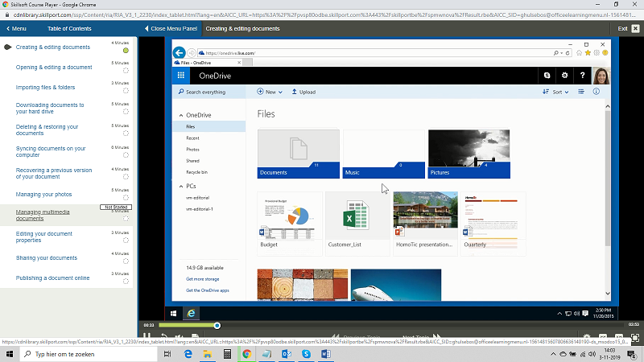The image size is (644, 362).
Task: Click the Search everything field in OneDrive
Action: pos(209,92)
